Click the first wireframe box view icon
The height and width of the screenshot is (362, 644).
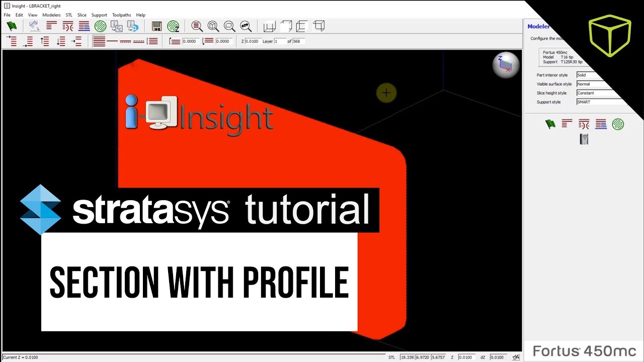pyautogui.click(x=270, y=26)
